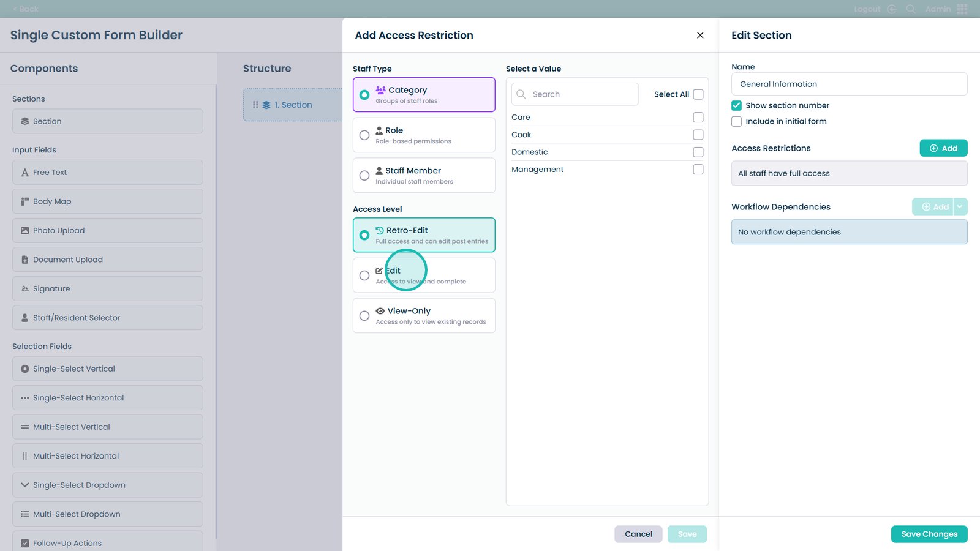980x551 pixels.
Task: Expand the Workflow Dependencies Add dropdown arrow
Action: click(960, 207)
